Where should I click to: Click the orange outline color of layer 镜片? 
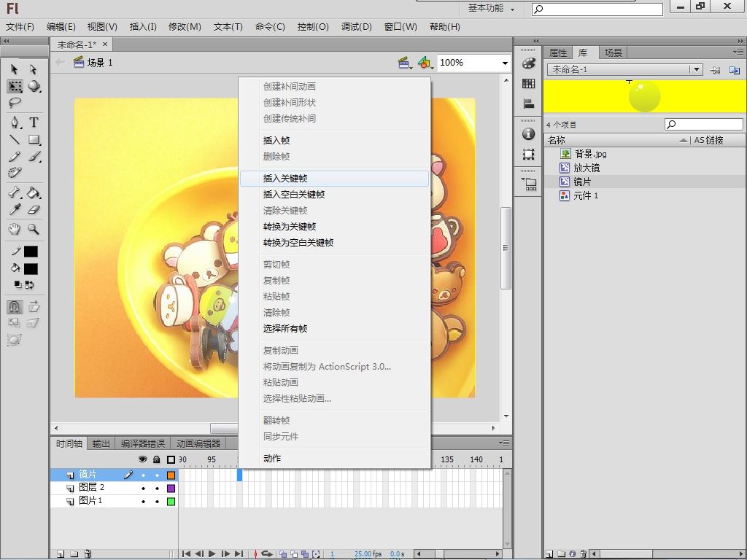pos(171,475)
